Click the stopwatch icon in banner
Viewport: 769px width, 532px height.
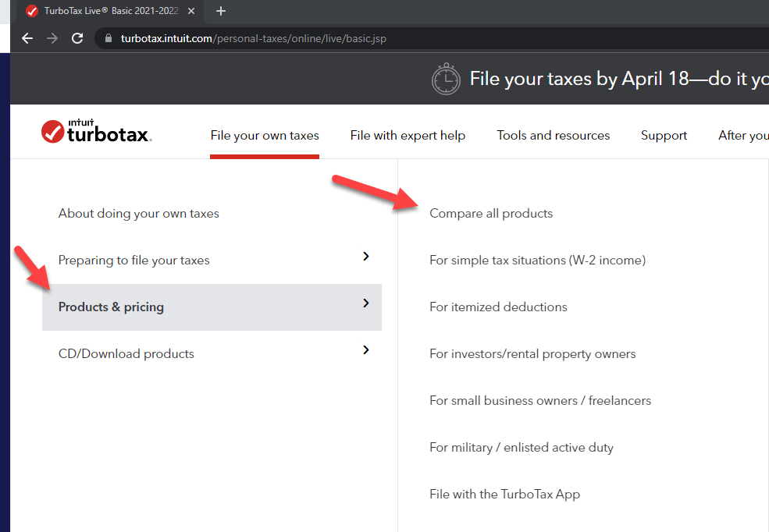coord(446,79)
